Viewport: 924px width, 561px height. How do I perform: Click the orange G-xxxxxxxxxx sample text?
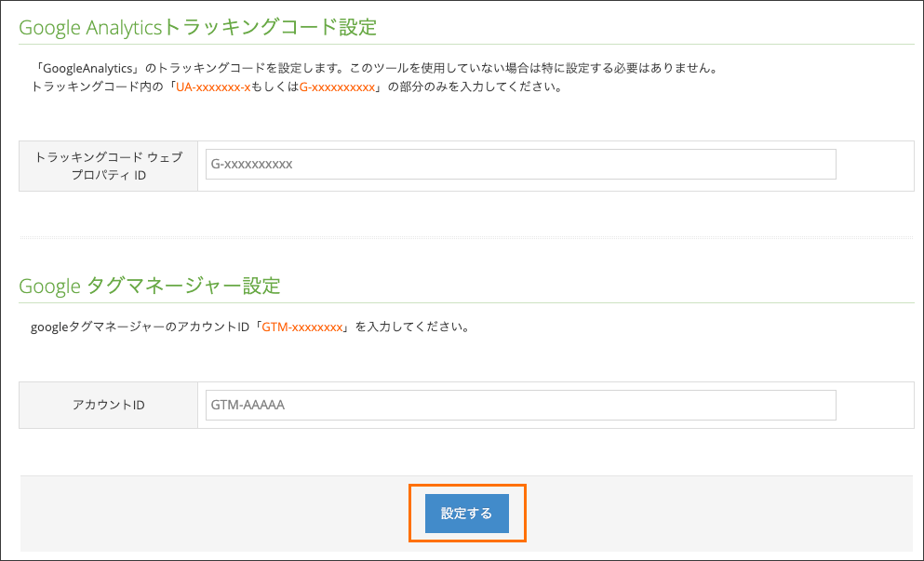point(337,87)
